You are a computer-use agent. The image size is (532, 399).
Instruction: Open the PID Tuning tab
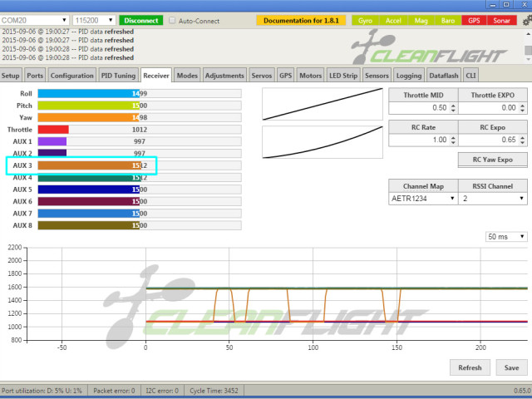118,76
